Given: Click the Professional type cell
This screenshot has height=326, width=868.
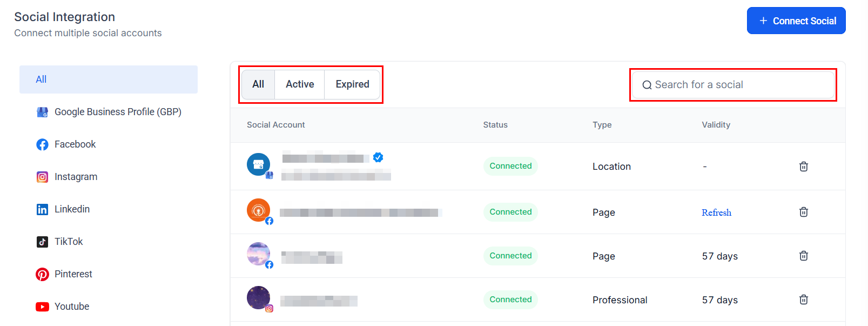Looking at the screenshot, I should point(620,300).
